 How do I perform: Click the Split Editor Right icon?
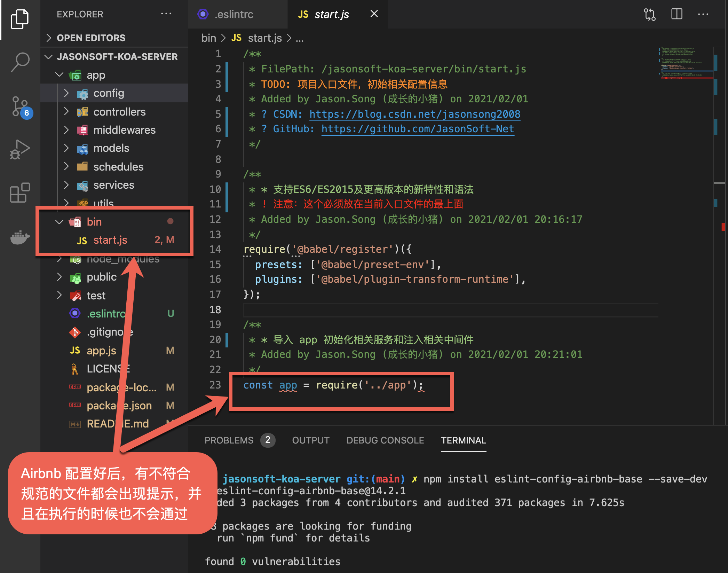pyautogui.click(x=676, y=14)
